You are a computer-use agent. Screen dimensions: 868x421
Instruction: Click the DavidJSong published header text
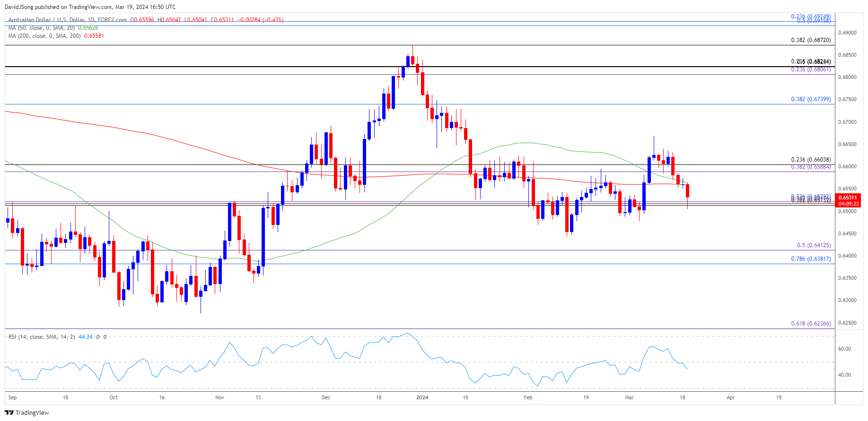click(90, 7)
